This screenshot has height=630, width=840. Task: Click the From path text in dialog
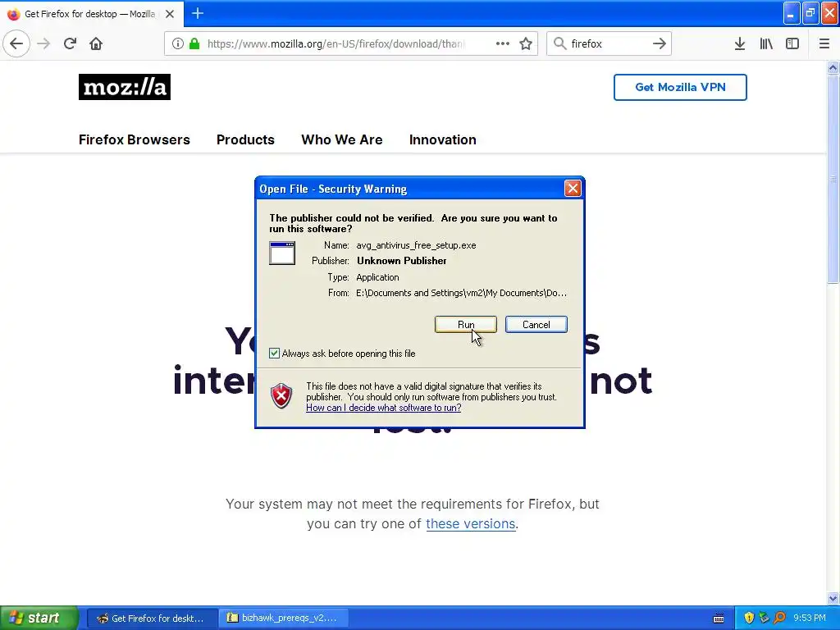(x=461, y=293)
